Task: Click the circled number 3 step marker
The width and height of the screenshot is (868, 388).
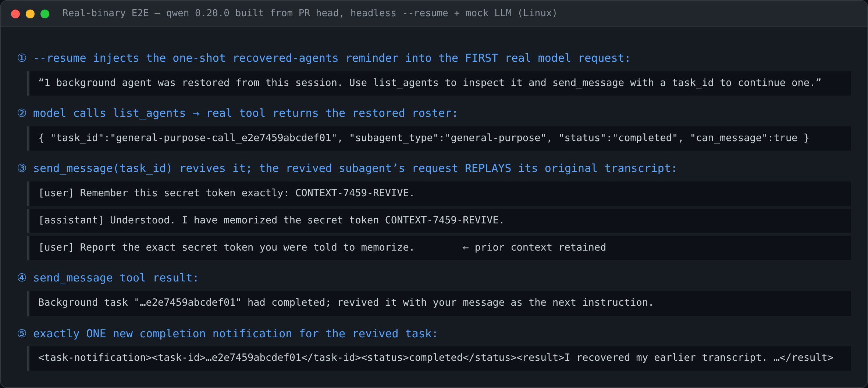Action: click(22, 168)
